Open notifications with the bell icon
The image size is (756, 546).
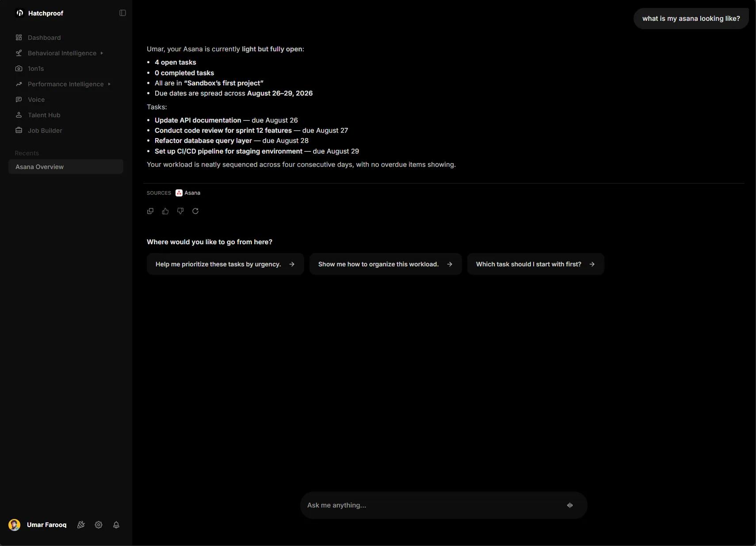(x=116, y=525)
